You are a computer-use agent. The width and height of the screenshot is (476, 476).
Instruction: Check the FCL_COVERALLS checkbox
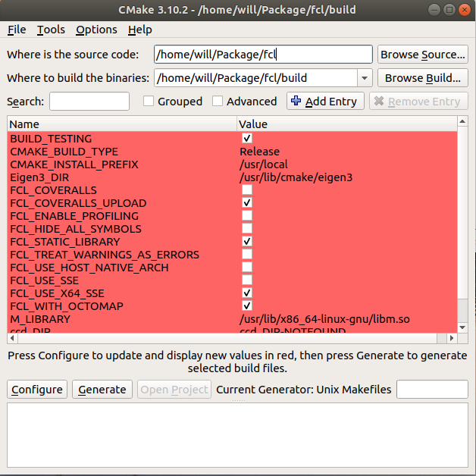[247, 189]
